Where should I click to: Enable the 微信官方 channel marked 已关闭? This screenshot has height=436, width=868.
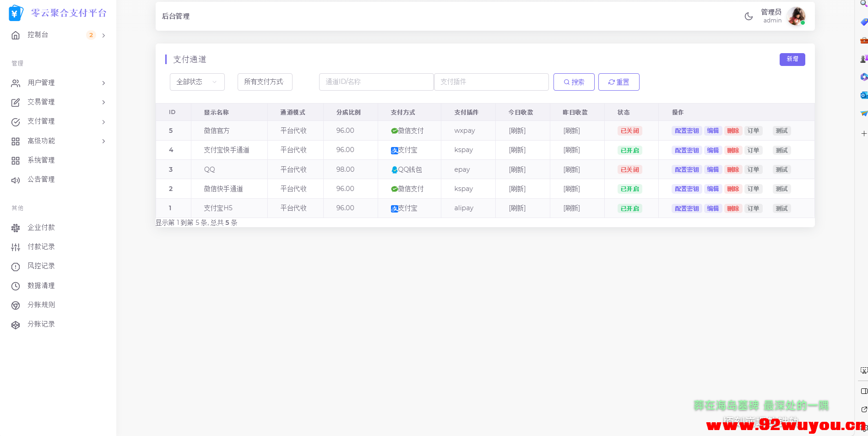629,131
